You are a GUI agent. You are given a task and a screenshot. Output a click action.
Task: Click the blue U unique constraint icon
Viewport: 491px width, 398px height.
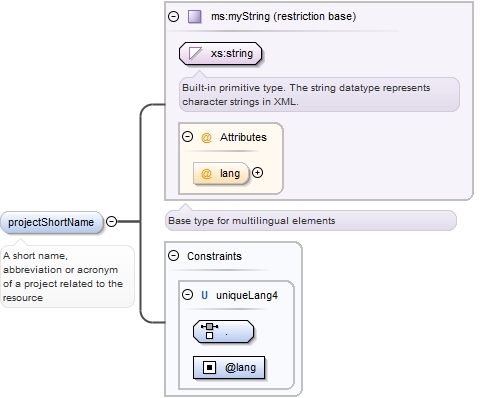click(204, 295)
